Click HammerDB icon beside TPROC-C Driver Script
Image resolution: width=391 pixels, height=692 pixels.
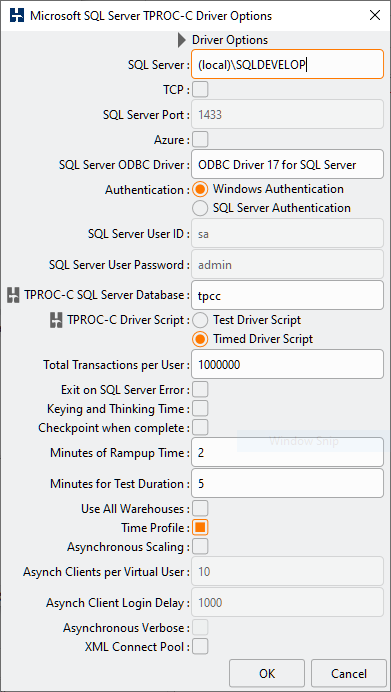click(x=56, y=320)
